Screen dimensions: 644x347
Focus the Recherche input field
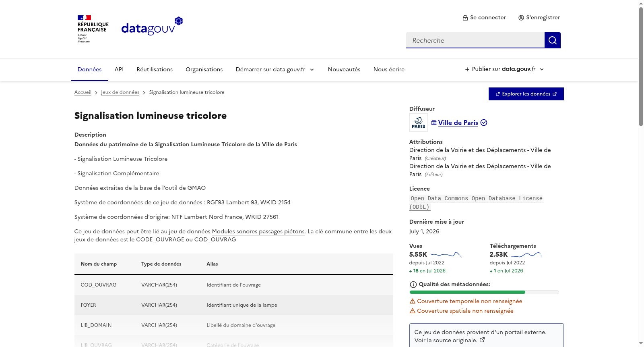coord(475,40)
